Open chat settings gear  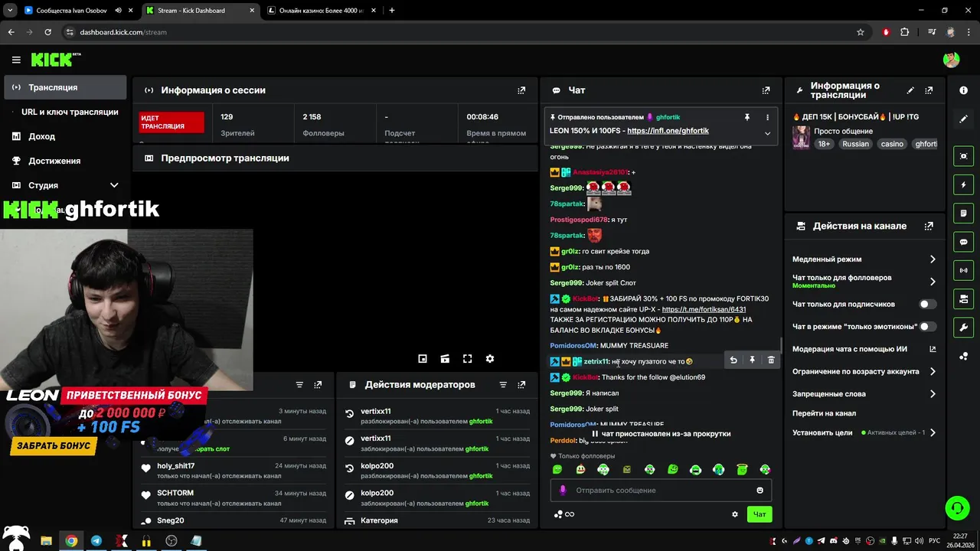(x=735, y=514)
